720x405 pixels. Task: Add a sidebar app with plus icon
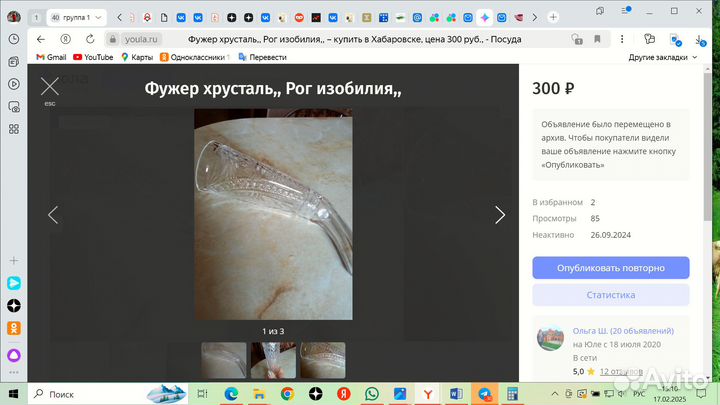click(14, 260)
